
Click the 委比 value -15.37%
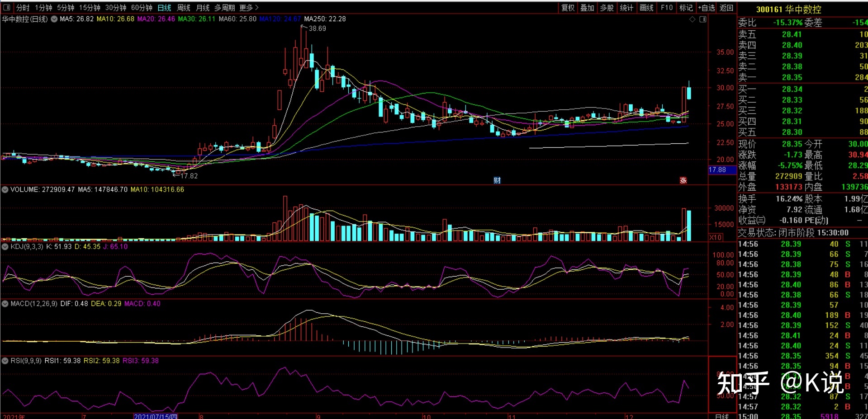click(x=788, y=23)
